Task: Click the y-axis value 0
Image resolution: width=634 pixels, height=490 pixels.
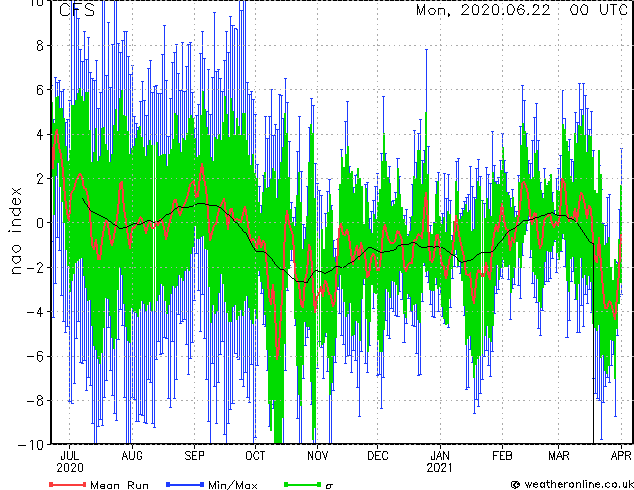Action: pos(40,223)
